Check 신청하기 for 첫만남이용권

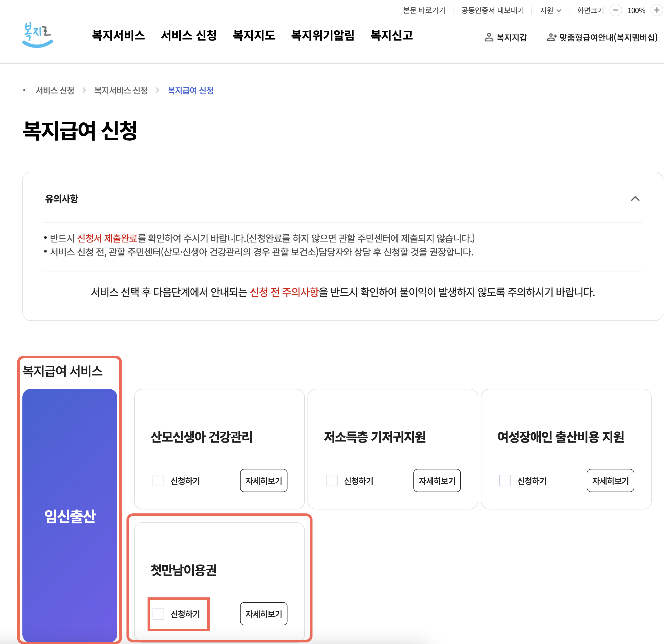coord(158,613)
